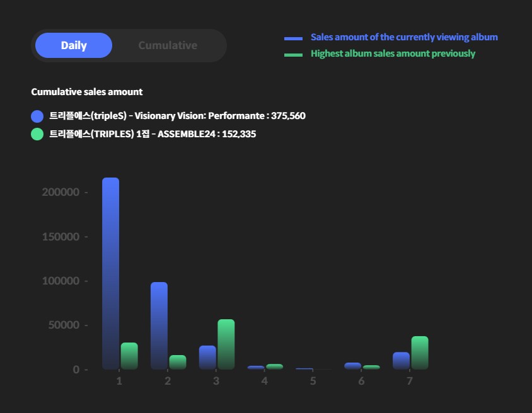Click the 0 y-axis label
Viewport: 532px width, 413px height.
tap(76, 370)
